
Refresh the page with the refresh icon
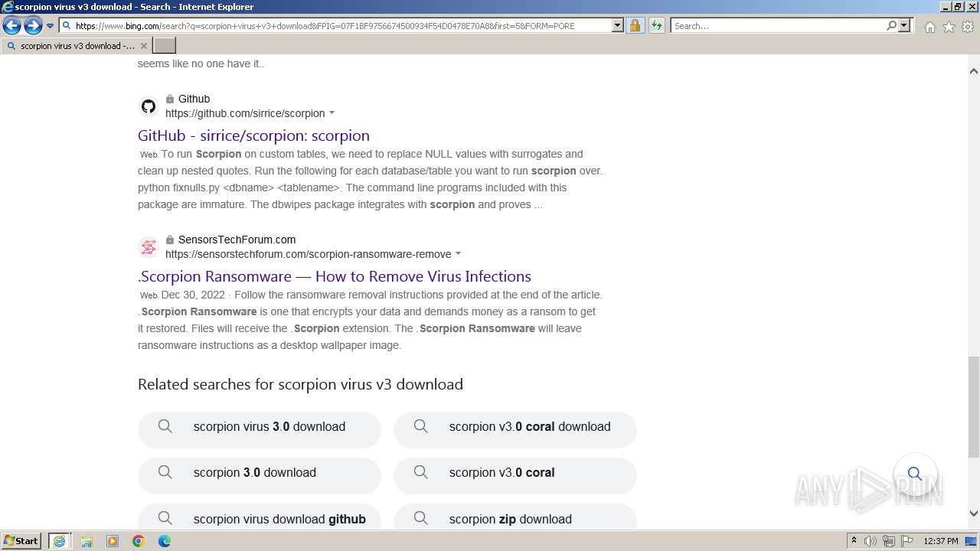(x=657, y=25)
